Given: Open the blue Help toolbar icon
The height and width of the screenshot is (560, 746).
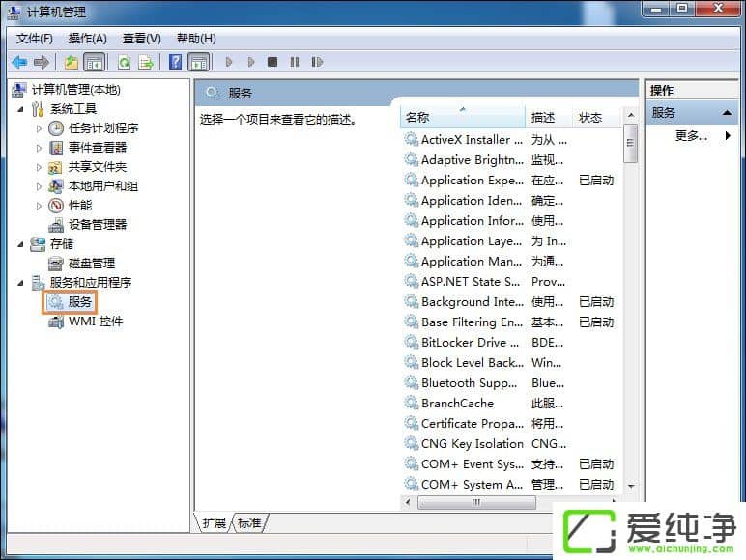Looking at the screenshot, I should click(175, 62).
